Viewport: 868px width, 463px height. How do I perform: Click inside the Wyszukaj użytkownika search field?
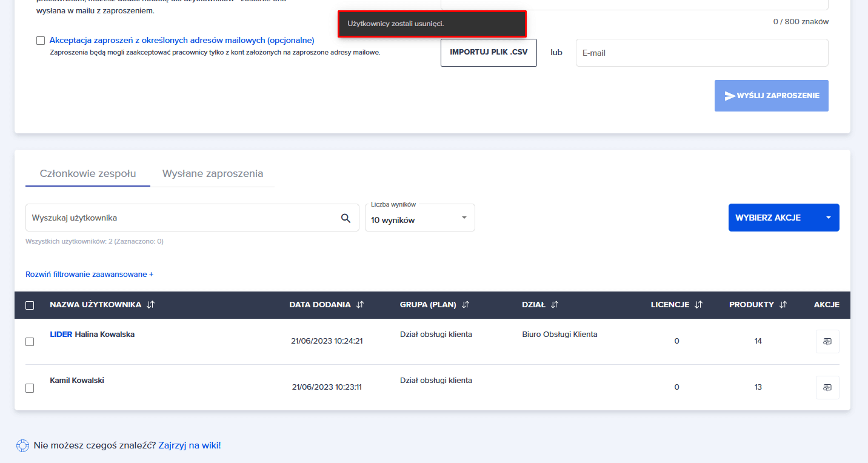click(x=182, y=218)
